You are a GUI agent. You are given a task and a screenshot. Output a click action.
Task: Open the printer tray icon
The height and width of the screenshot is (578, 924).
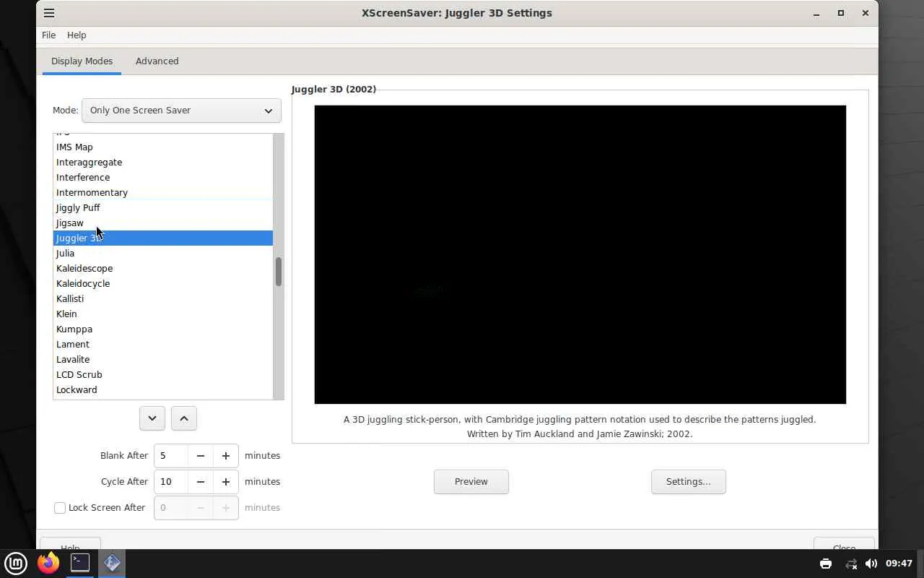tap(826, 564)
